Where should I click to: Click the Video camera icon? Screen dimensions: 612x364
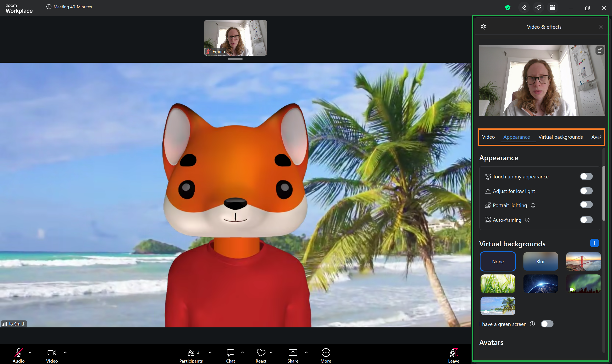52,353
